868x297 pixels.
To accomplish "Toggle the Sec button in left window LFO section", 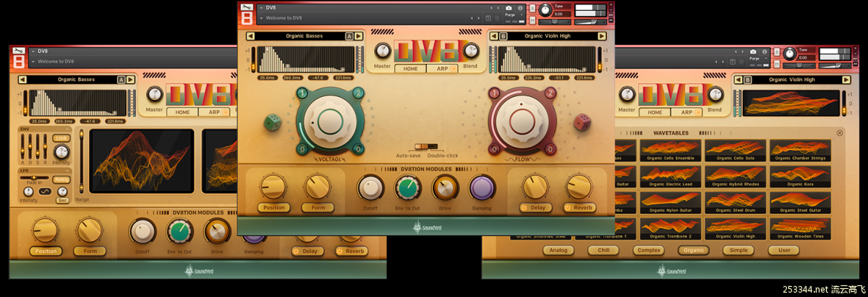I will [64, 201].
